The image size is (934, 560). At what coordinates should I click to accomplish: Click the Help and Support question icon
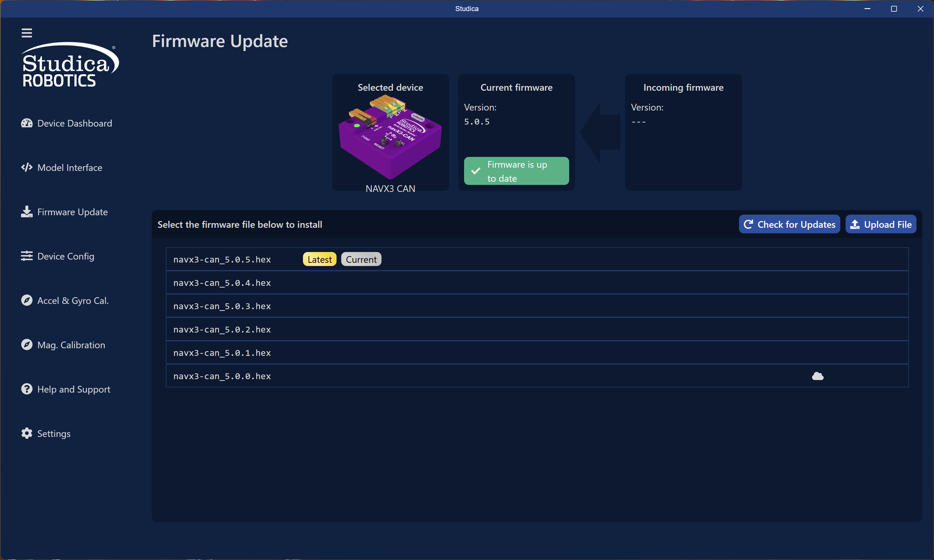point(27,389)
